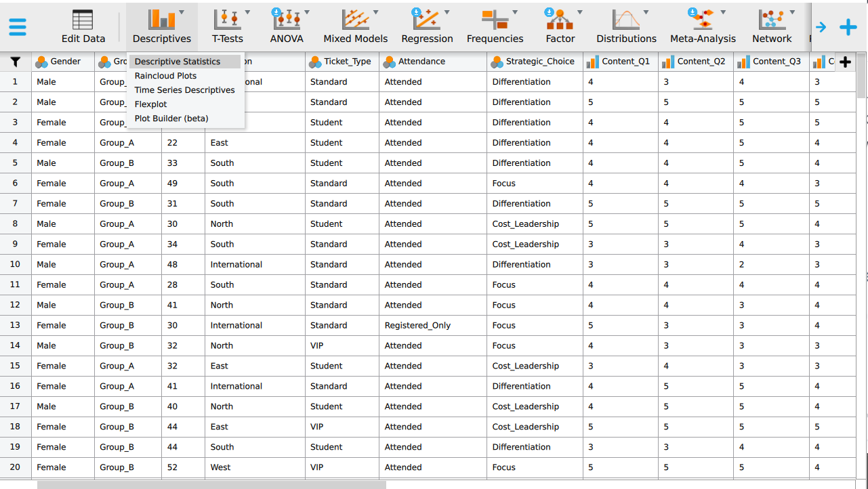
Task: Open the Edit Data view
Action: tap(83, 26)
